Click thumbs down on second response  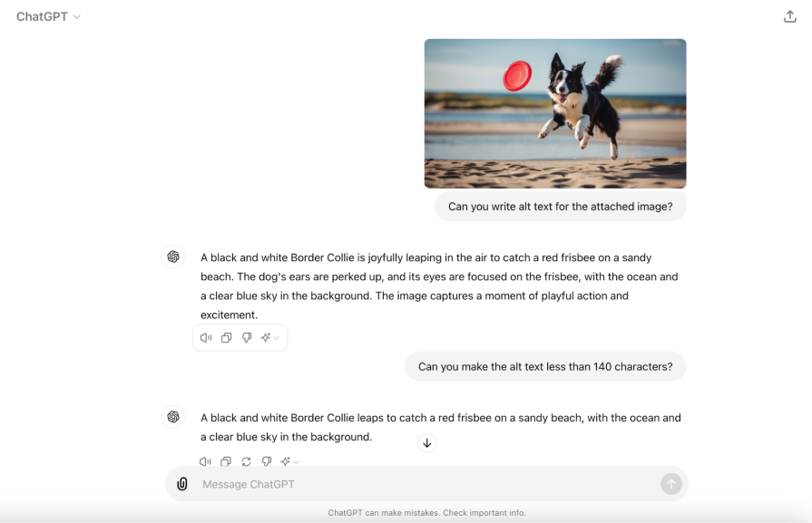click(267, 461)
